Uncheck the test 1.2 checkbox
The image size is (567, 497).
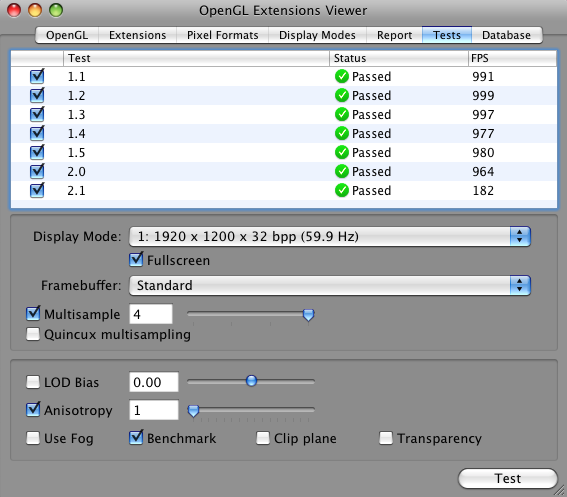[37, 95]
